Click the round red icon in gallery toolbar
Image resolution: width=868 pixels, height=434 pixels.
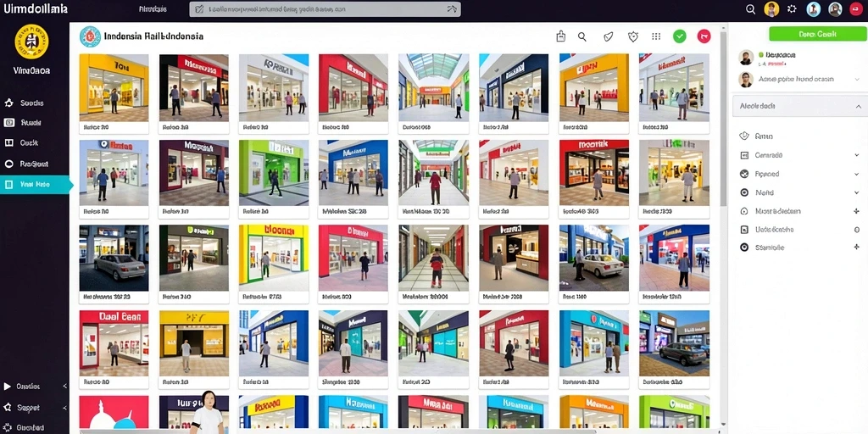(x=704, y=36)
